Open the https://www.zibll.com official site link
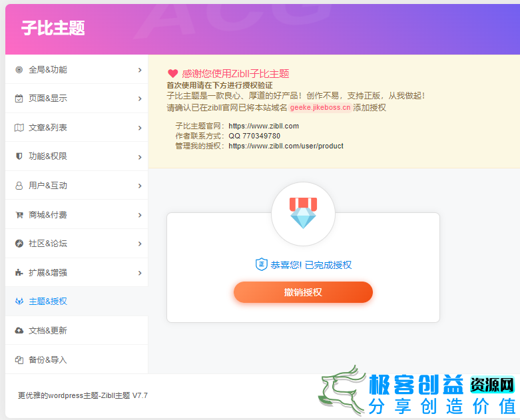Viewport: 520px width, 420px height. [264, 126]
